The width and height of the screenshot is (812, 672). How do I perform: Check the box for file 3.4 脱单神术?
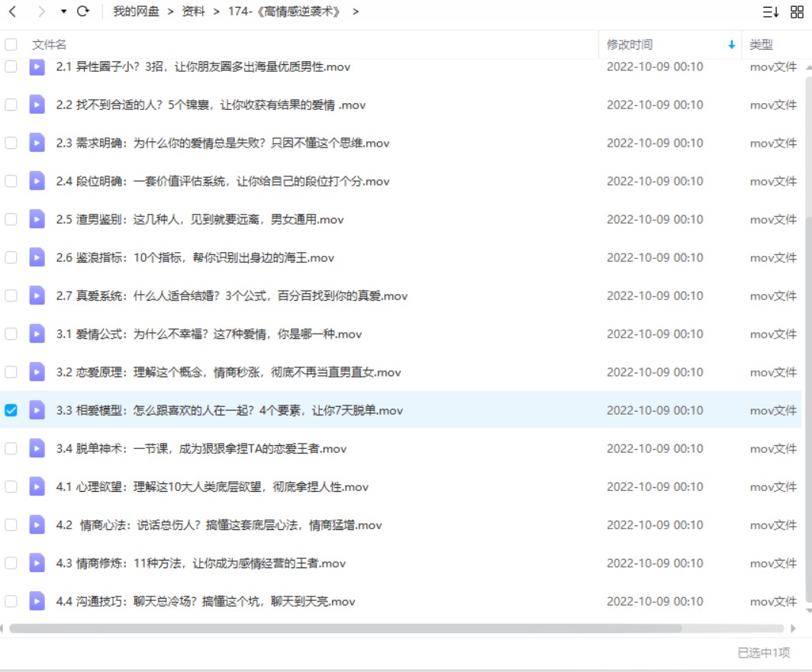pyautogui.click(x=11, y=448)
